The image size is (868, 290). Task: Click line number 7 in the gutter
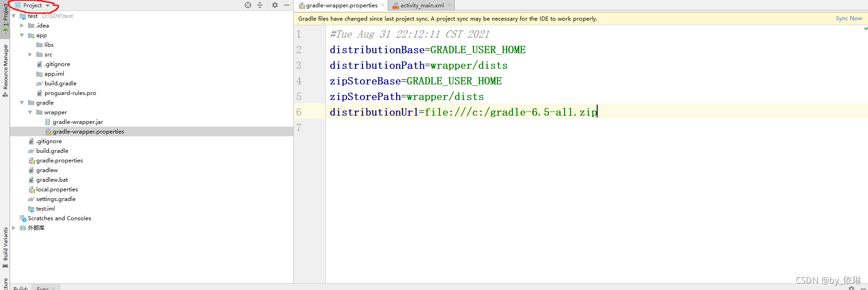(x=299, y=128)
